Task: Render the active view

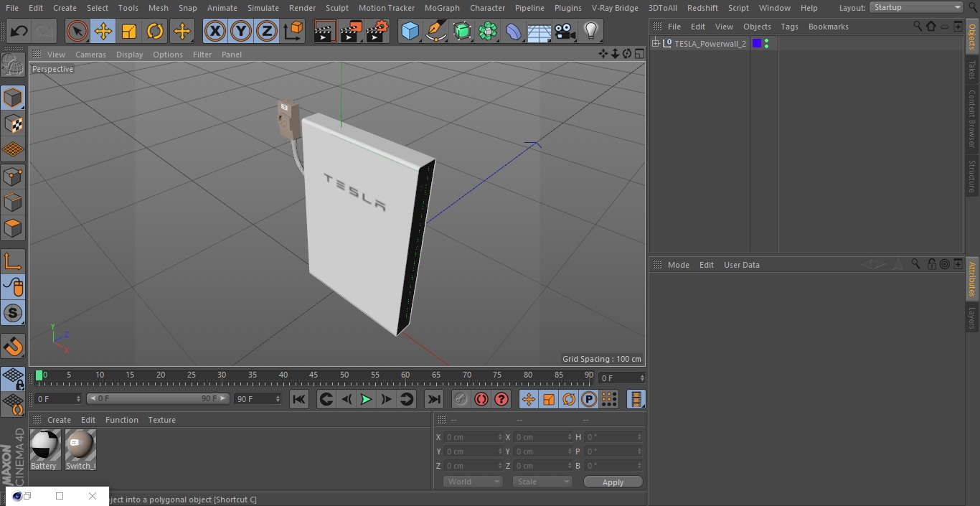Action: click(325, 32)
